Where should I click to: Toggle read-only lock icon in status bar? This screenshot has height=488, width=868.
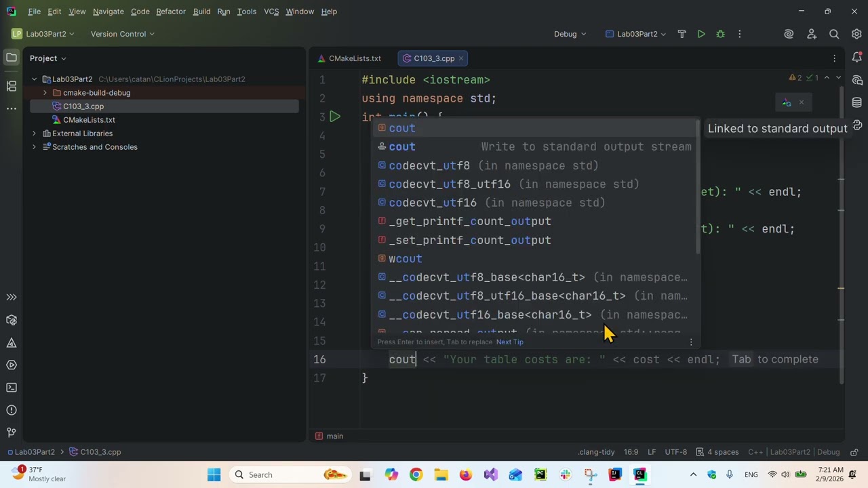pyautogui.click(x=854, y=452)
